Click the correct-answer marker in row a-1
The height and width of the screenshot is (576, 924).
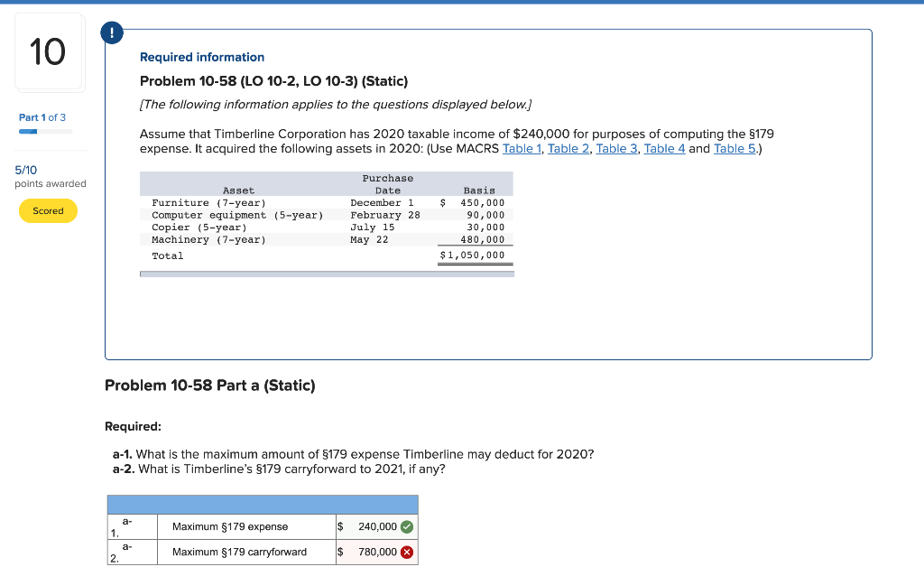pyautogui.click(x=406, y=525)
